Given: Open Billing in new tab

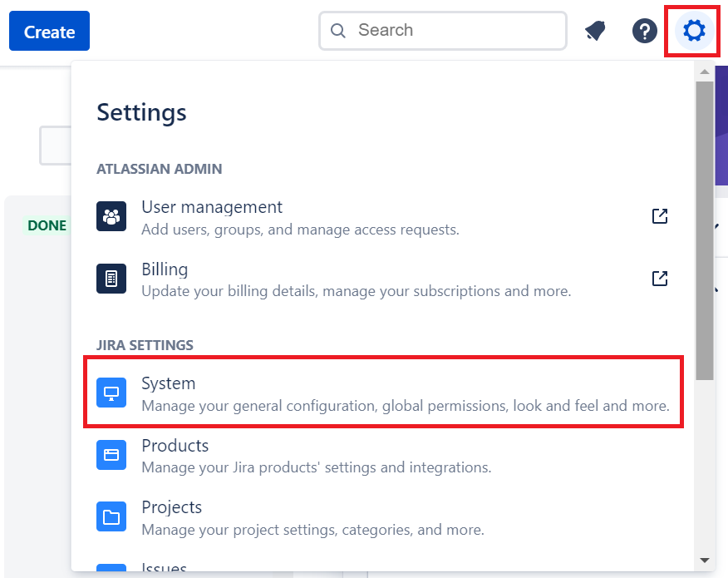Looking at the screenshot, I should (659, 278).
